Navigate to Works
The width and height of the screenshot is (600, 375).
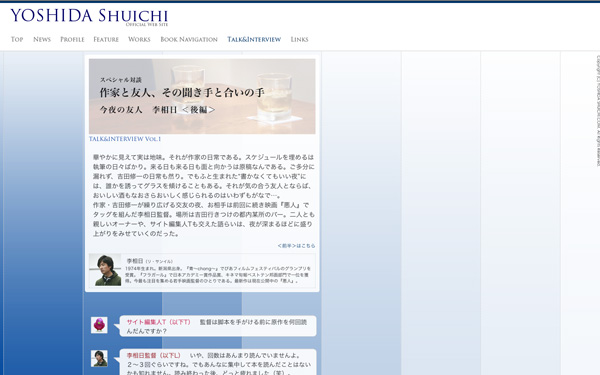pyautogui.click(x=139, y=39)
